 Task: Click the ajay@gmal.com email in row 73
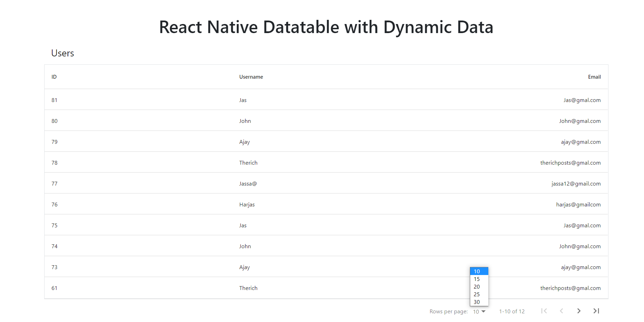[x=581, y=267]
